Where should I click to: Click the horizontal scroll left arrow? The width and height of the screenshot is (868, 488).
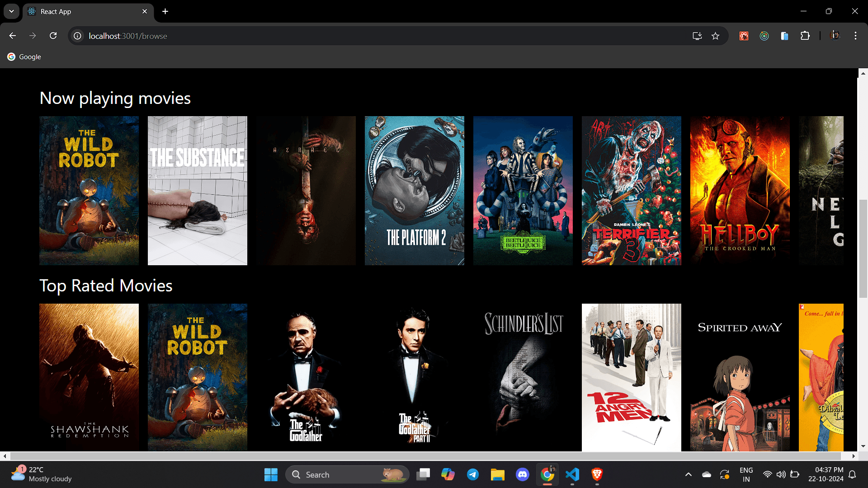(x=5, y=456)
